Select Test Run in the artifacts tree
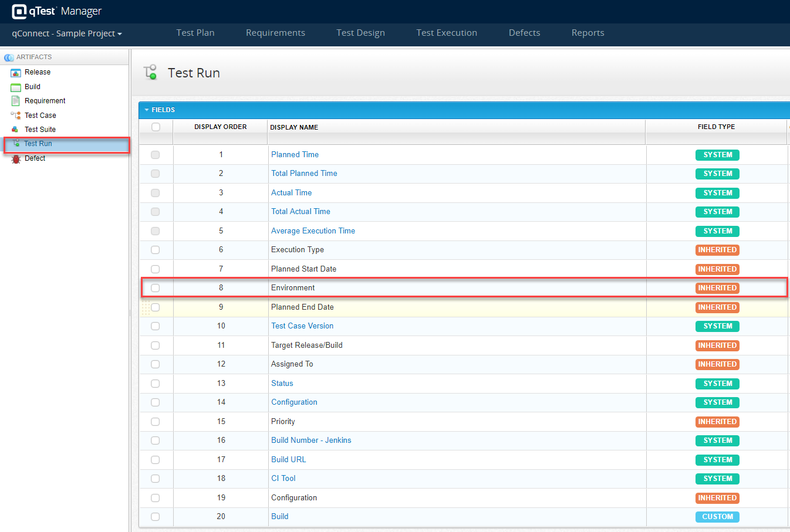 point(38,144)
